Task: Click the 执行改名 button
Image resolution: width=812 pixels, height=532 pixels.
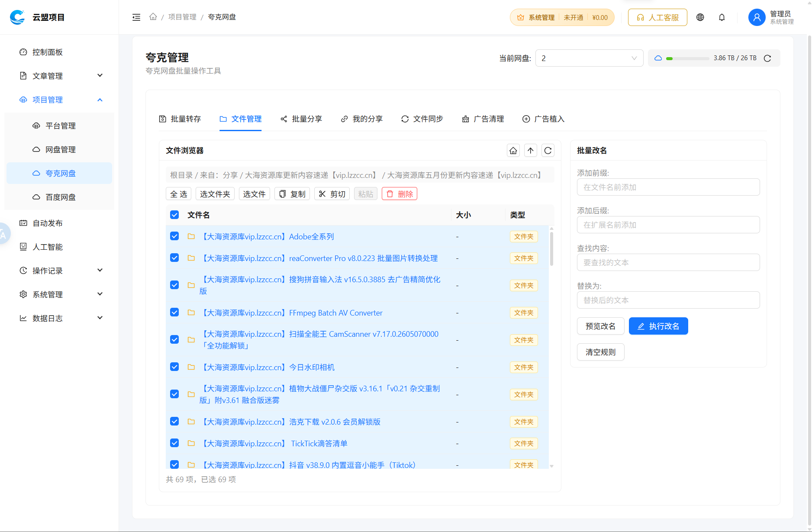Action: coord(658,326)
